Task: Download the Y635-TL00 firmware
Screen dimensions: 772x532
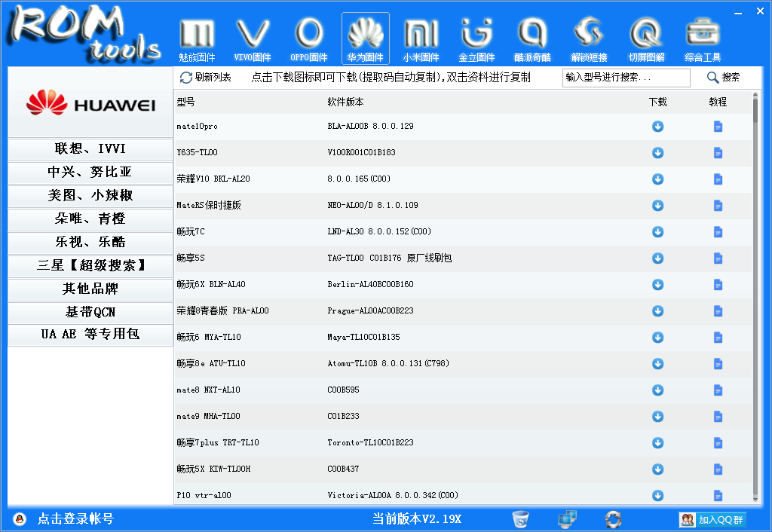Action: coord(657,152)
